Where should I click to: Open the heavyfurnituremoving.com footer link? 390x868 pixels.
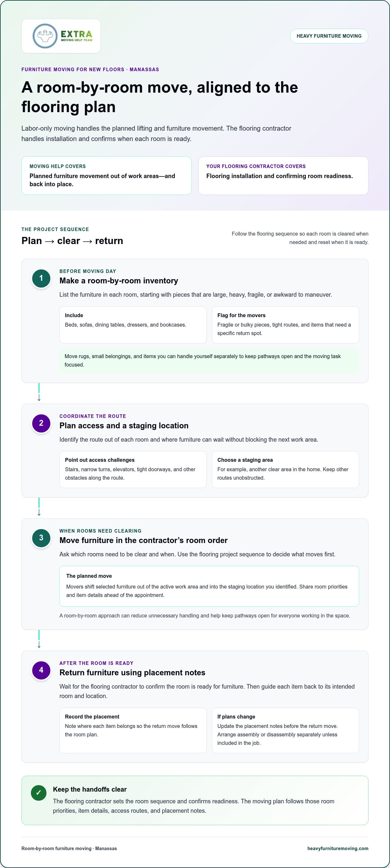tap(338, 849)
